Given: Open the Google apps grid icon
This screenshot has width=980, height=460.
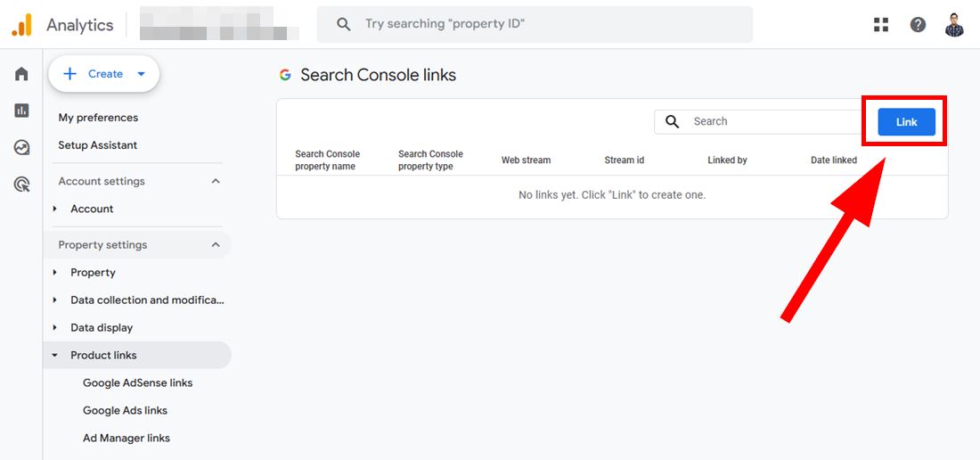Looking at the screenshot, I should [x=880, y=24].
